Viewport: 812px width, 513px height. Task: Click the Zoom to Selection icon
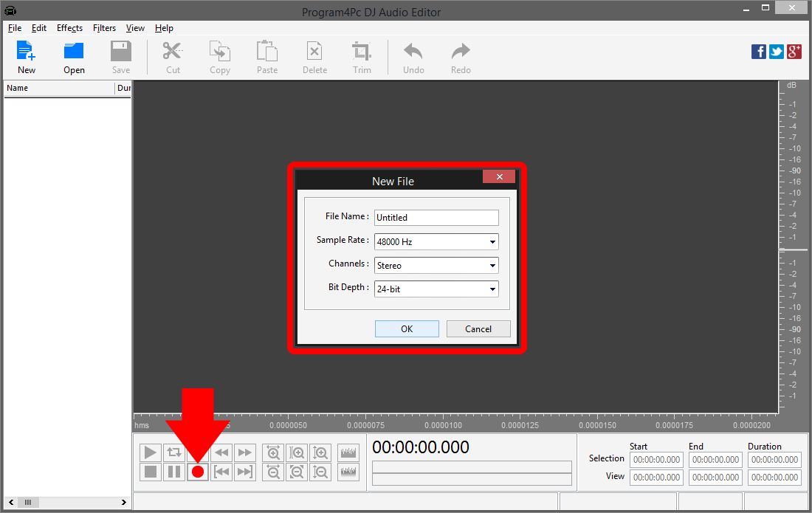(297, 452)
